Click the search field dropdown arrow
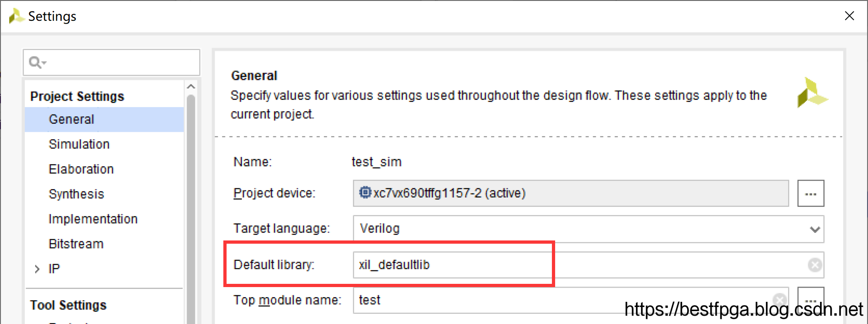Image resolution: width=868 pixels, height=324 pixels. click(44, 62)
